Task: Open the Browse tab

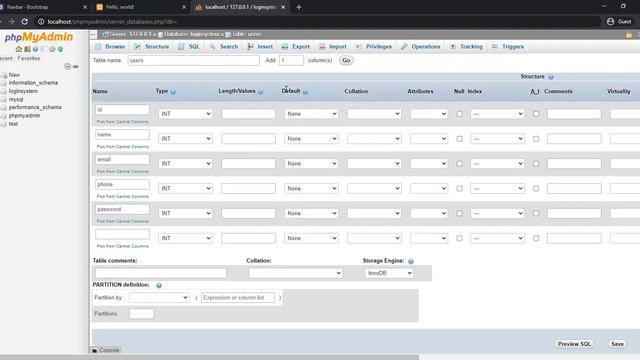Action: point(110,47)
